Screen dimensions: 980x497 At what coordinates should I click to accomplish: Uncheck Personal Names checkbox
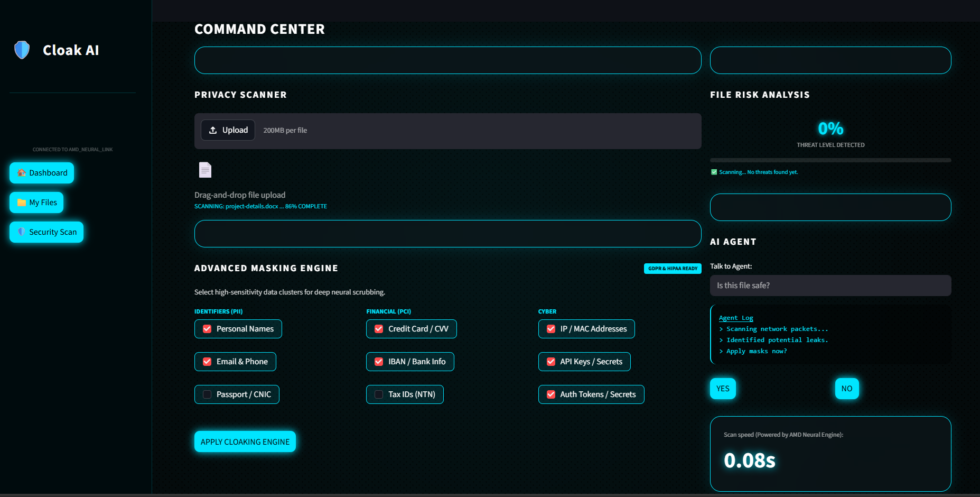point(207,329)
